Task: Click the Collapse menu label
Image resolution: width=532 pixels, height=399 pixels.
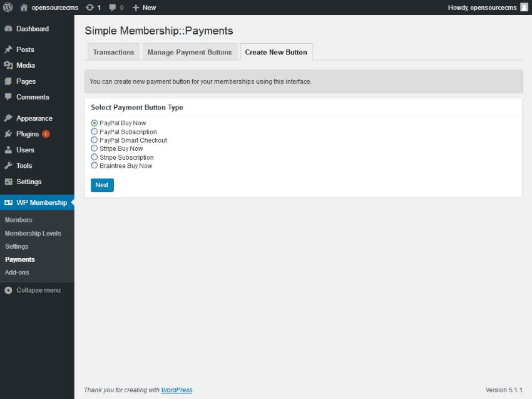Action: click(x=39, y=291)
